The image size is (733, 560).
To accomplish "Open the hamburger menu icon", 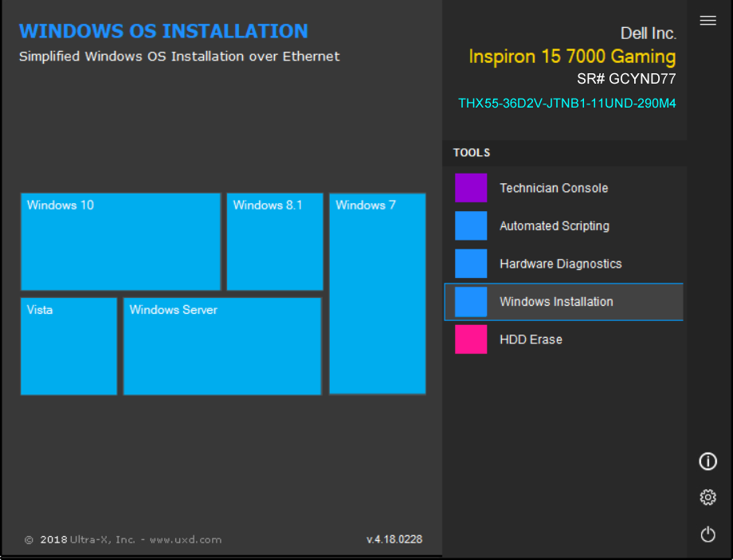I will (x=708, y=21).
